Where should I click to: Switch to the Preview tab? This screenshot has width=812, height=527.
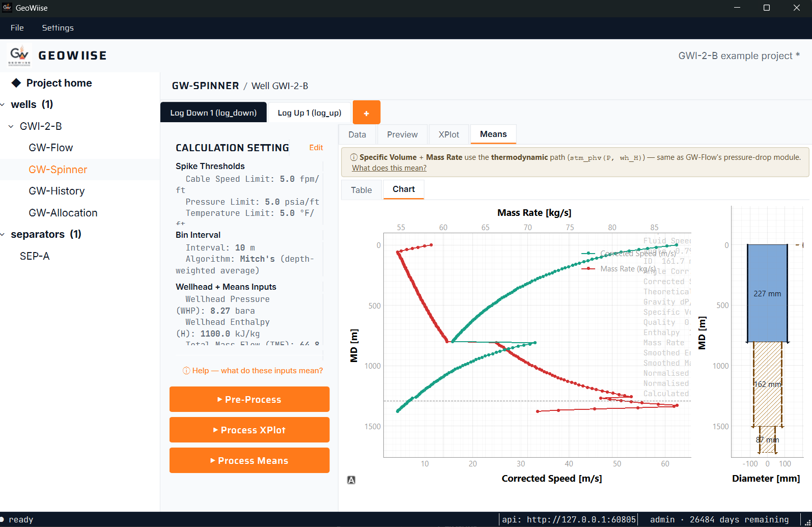(x=402, y=134)
